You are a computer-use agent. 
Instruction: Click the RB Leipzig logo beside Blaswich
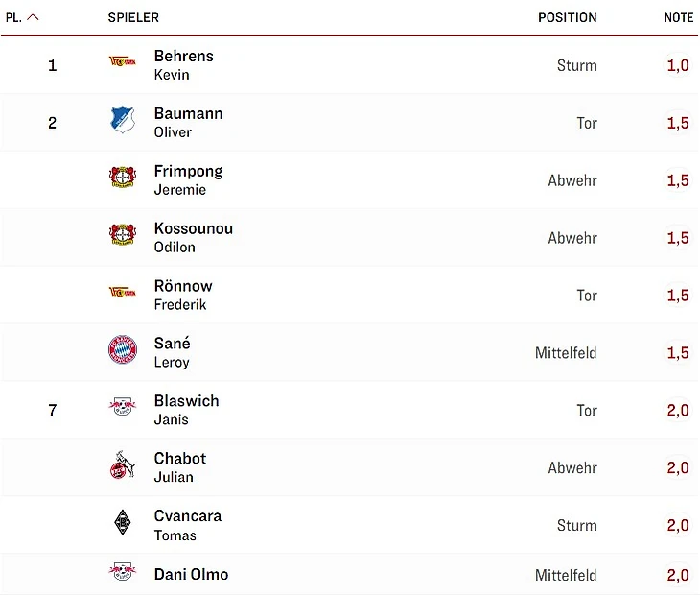123,408
